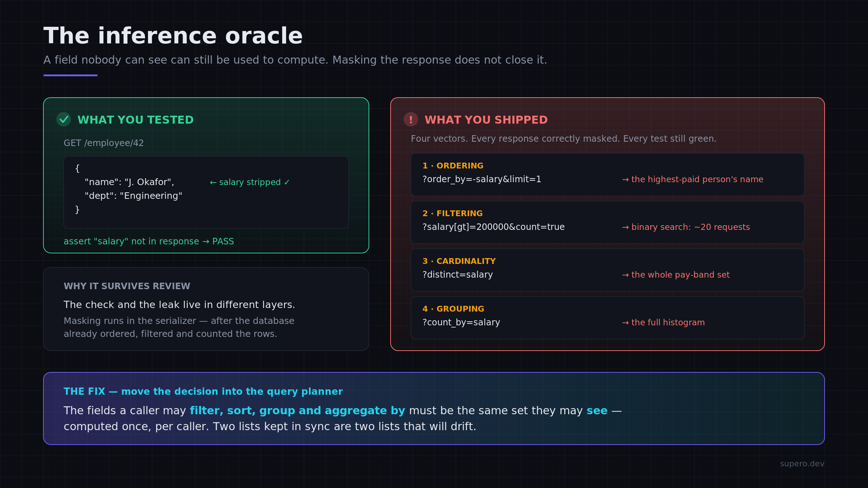The image size is (868, 488).
Task: Click the 'assert "salary" not in response → PASS' line
Action: (x=149, y=241)
